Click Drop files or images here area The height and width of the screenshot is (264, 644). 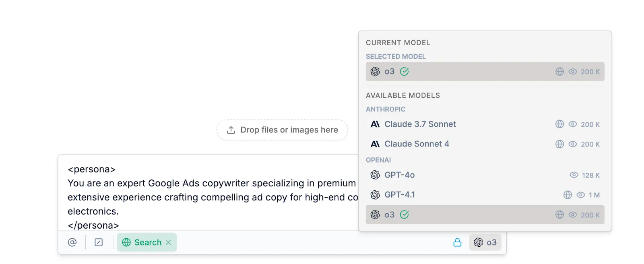click(282, 130)
